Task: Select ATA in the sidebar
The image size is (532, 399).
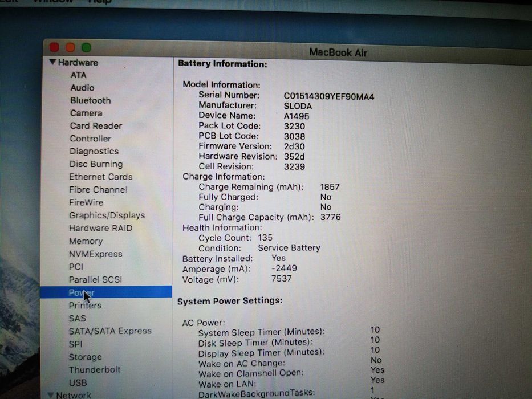Action: tap(78, 75)
